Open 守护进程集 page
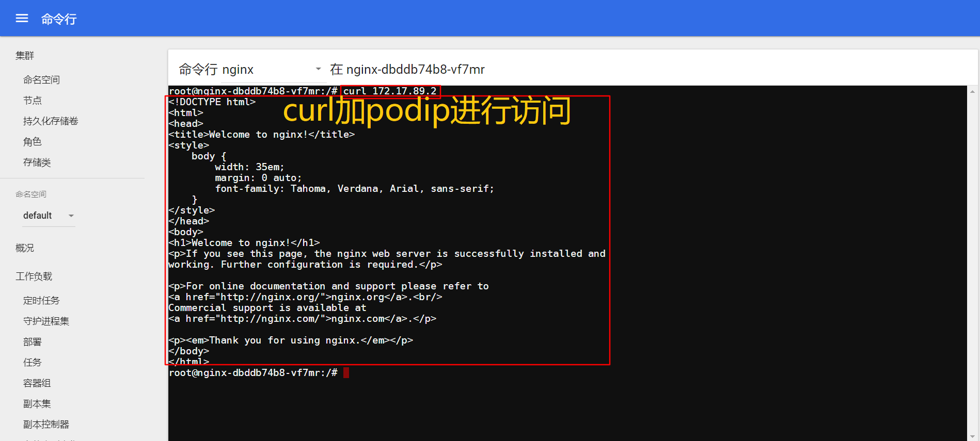This screenshot has height=441, width=980. coord(46,321)
